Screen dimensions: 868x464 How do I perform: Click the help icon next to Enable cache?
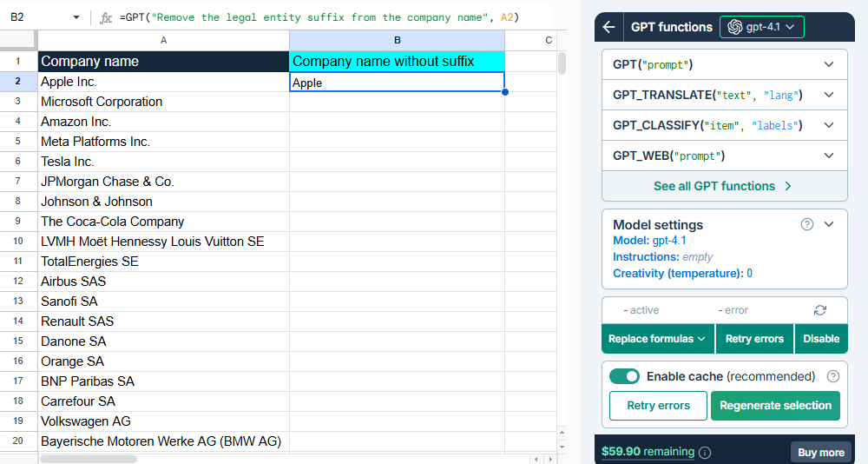coord(833,376)
